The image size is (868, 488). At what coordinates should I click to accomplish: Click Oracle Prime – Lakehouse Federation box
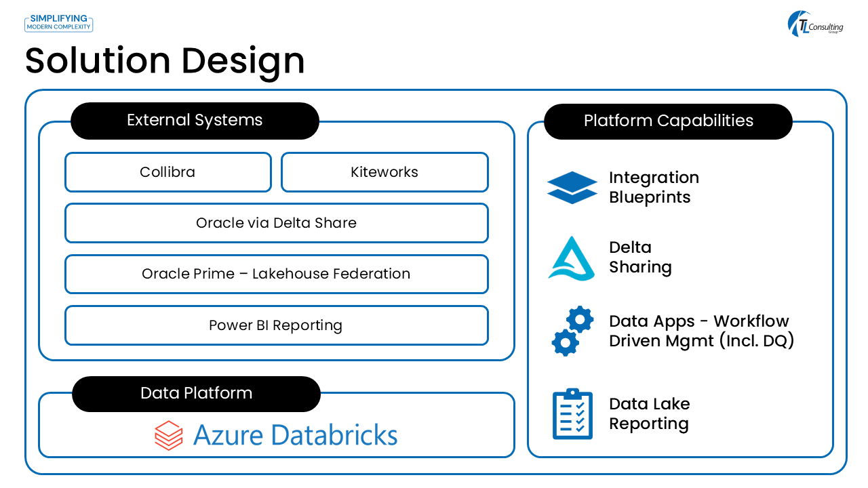coord(276,274)
